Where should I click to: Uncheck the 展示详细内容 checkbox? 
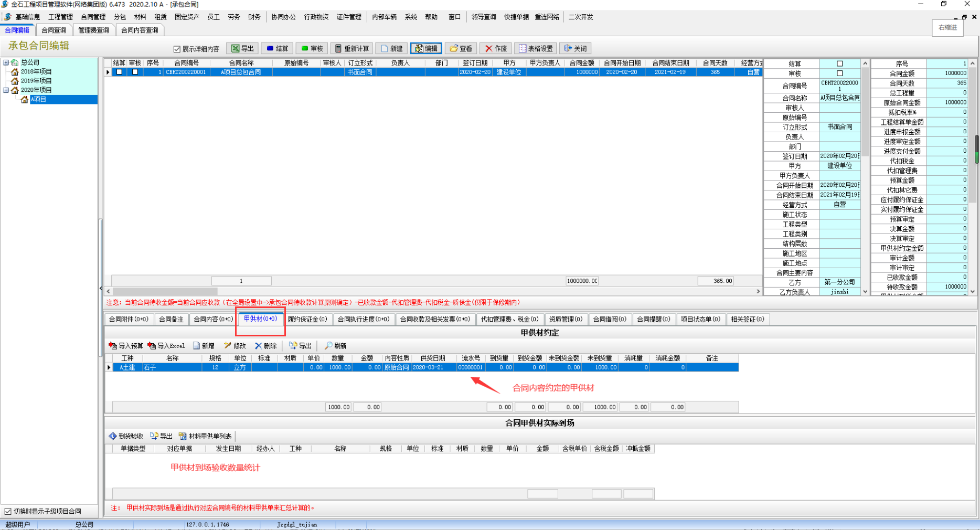tap(177, 49)
